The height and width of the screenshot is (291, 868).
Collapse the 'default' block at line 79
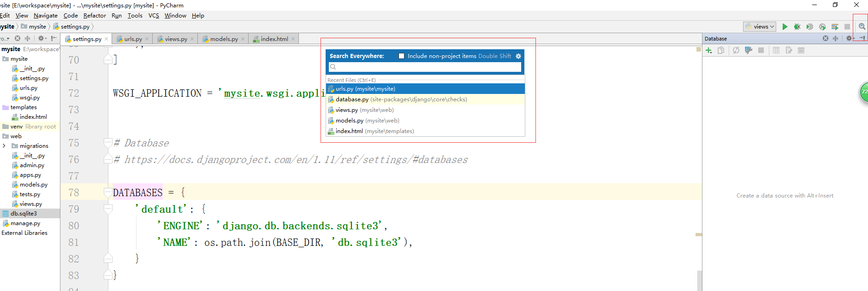108,209
